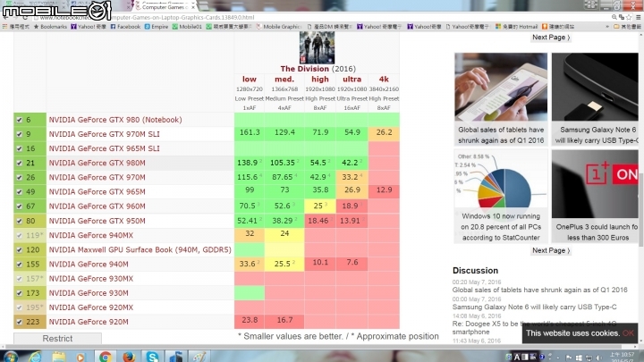
Task: Uncheck the GeForce GTX 960M row checkbox
Action: click(x=20, y=206)
